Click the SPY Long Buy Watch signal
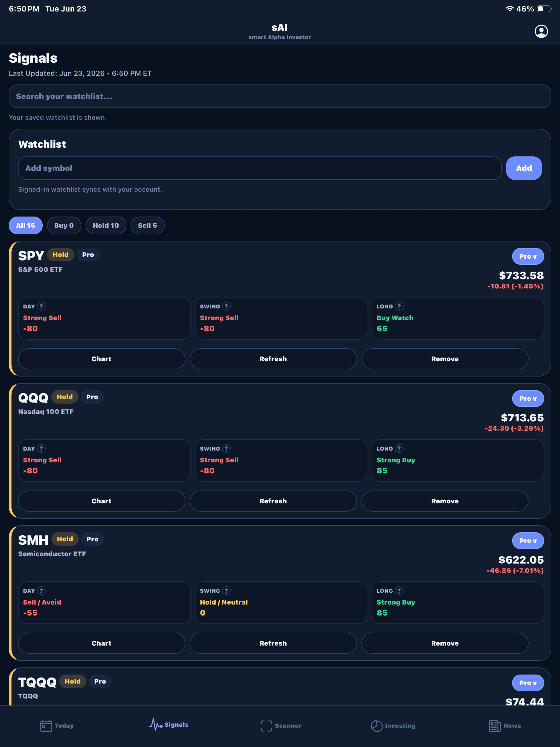Screen dimensions: 560x747 pos(395,318)
